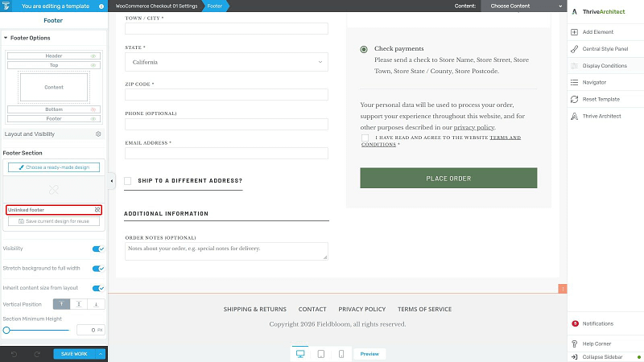Open Add Element panel
Viewport: 644px width, 362px height.
coord(605,32)
